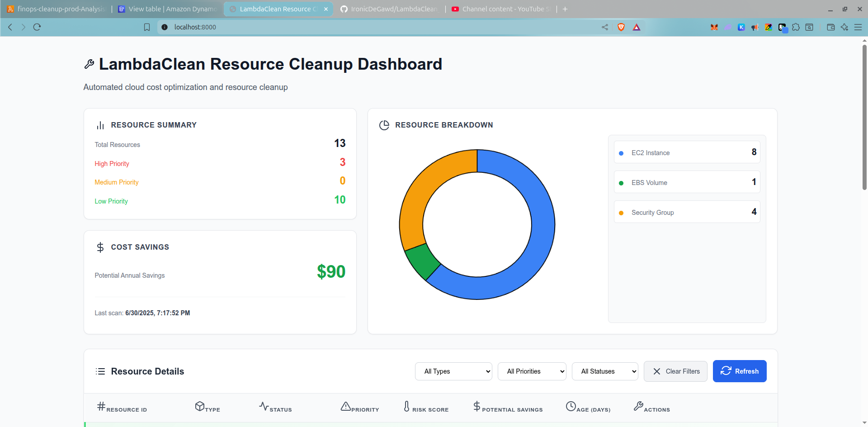Click the Low Priority label

tap(111, 201)
